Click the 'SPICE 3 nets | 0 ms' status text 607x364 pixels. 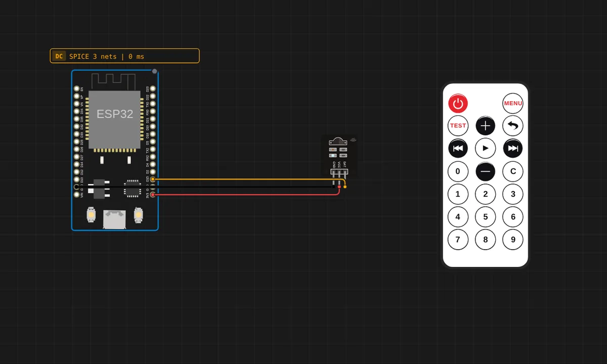[107, 57]
